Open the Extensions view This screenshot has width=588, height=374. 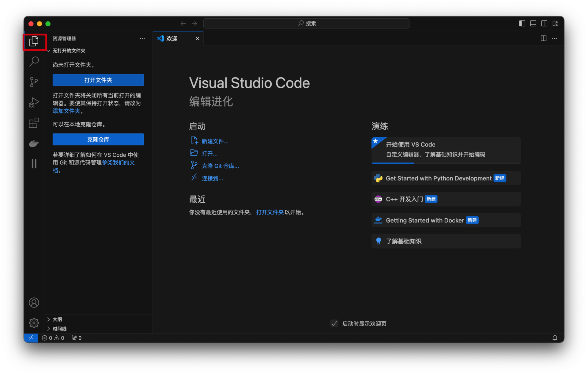coord(34,123)
